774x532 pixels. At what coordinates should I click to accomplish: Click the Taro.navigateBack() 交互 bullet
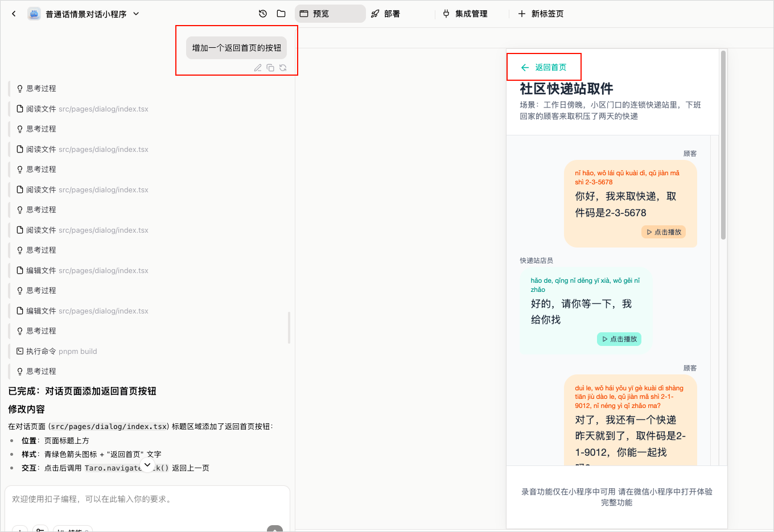pos(116,468)
